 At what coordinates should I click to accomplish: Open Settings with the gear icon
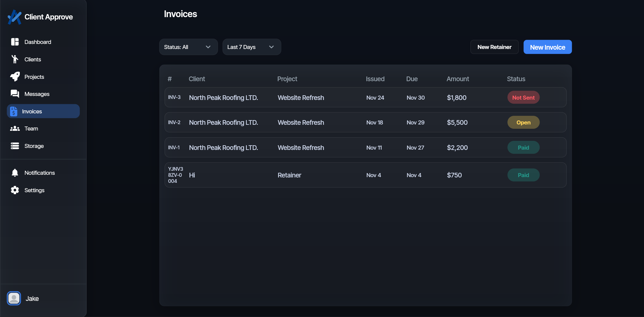[15, 190]
